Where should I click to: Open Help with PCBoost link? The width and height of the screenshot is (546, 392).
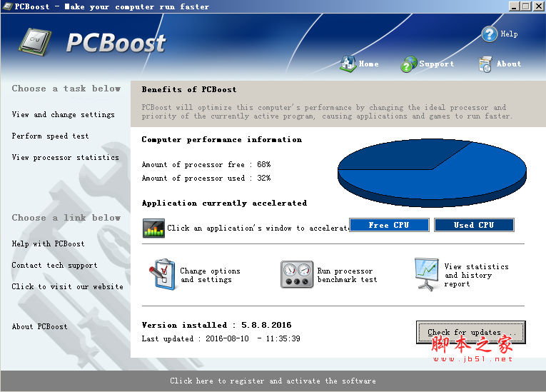(48, 243)
